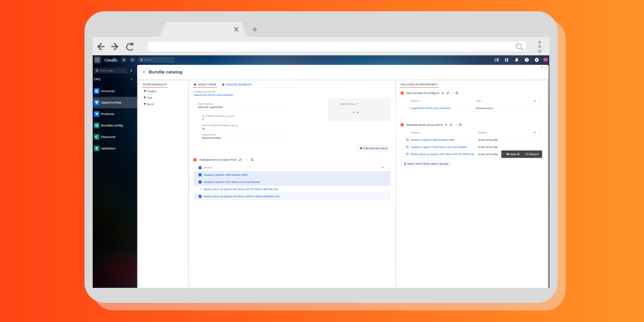Switch to the Existing Bundles tab
Viewport: 644px width, 322px height.
tap(238, 84)
